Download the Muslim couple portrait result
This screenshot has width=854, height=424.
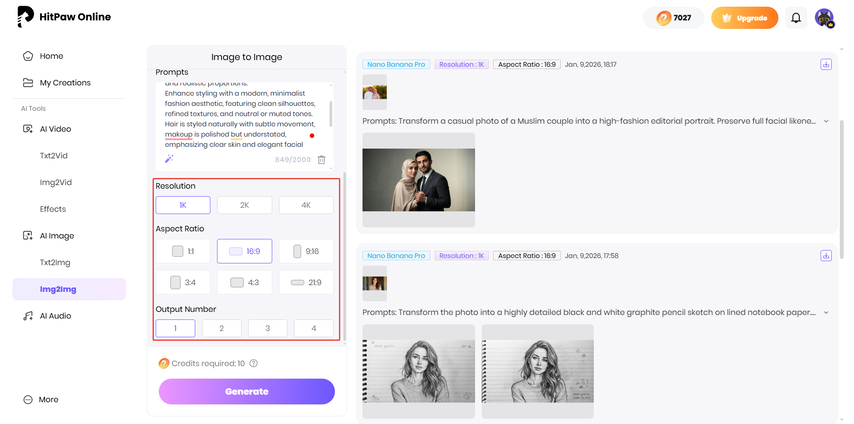pyautogui.click(x=826, y=64)
